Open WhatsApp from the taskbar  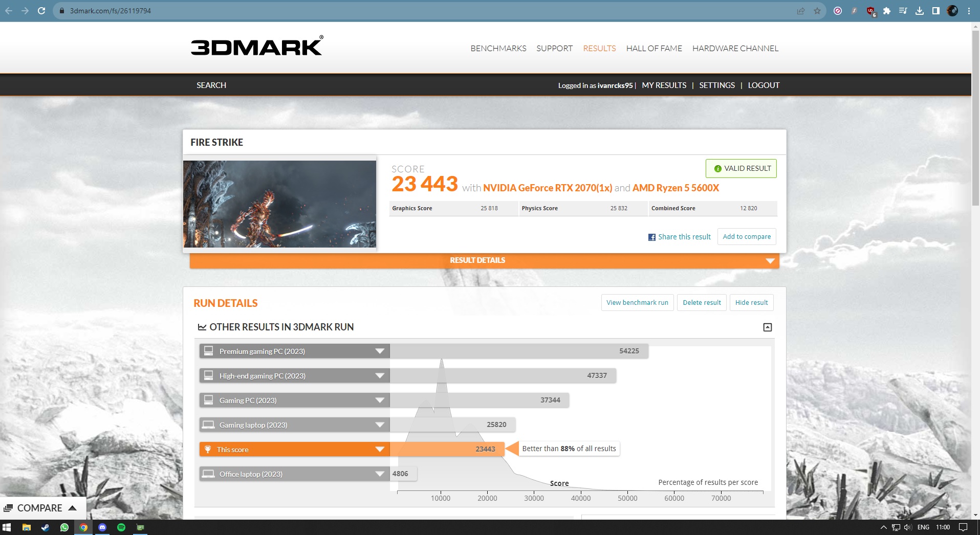point(64,527)
